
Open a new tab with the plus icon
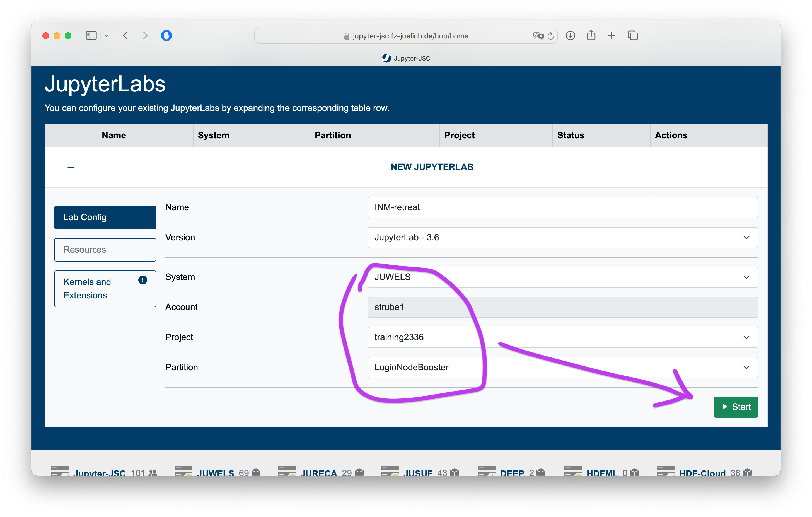pyautogui.click(x=612, y=35)
